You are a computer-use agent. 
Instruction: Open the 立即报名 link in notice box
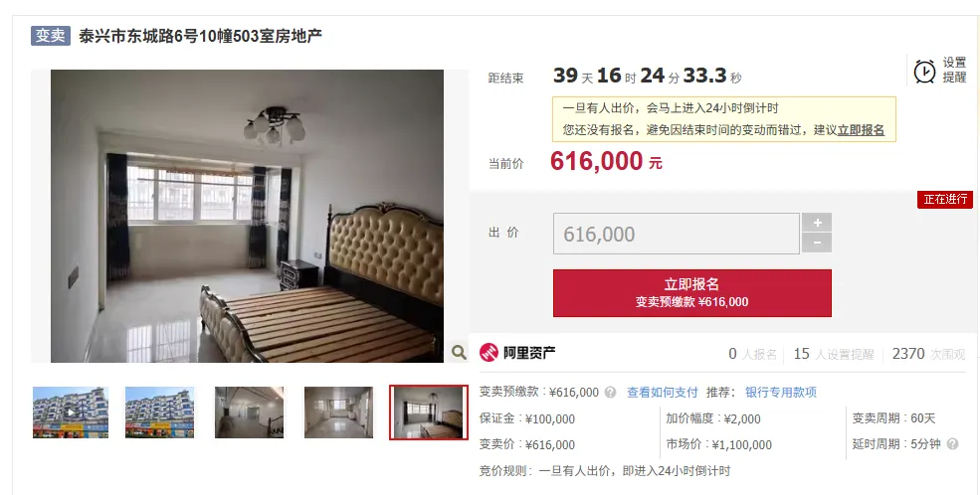861,130
